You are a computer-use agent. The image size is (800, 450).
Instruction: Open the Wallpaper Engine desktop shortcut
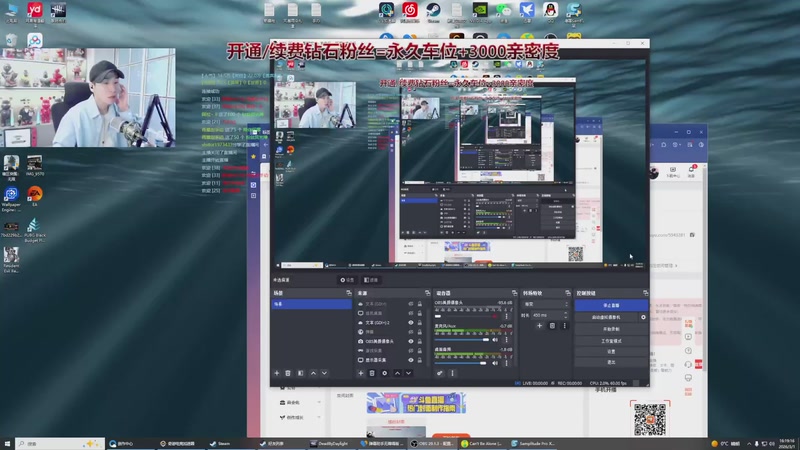(11, 198)
